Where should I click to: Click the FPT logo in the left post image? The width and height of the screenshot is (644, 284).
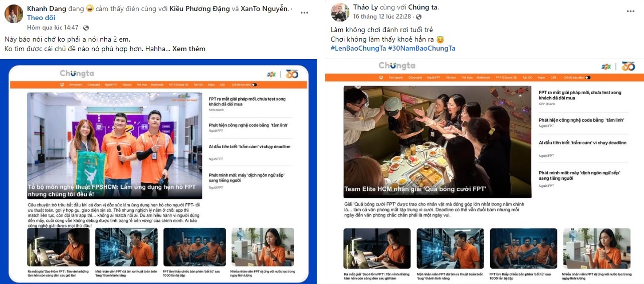click(x=271, y=74)
